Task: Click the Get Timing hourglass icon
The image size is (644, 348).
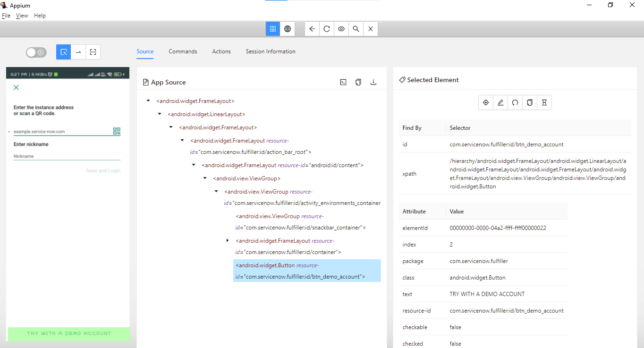Action: coord(544,102)
